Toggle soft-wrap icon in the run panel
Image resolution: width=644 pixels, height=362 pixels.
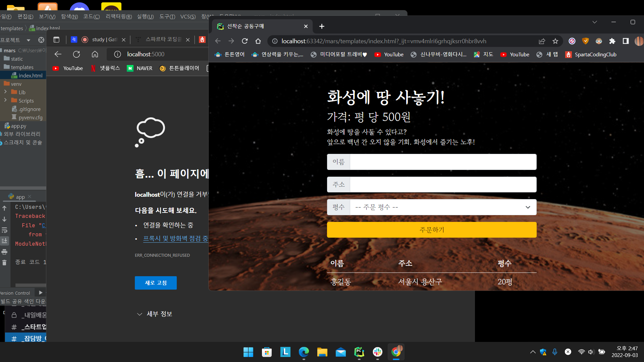[x=4, y=230]
